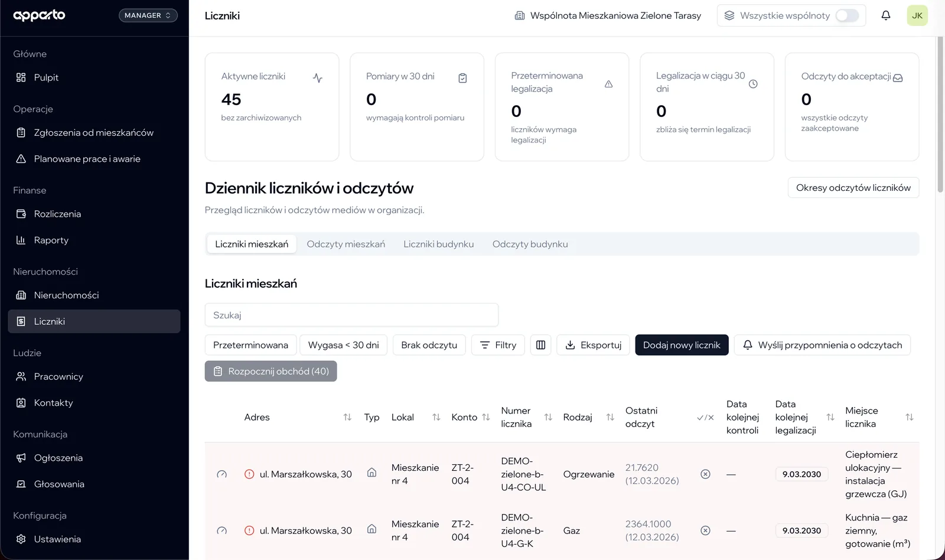945x560 pixels.
Task: Click the gauge icon in first Marszałkowska row
Action: click(221, 474)
